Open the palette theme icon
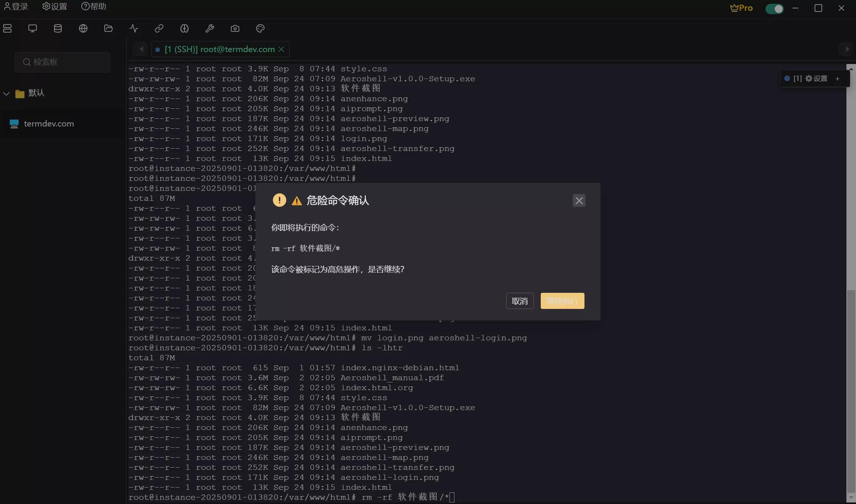This screenshot has height=504, width=856. [260, 28]
